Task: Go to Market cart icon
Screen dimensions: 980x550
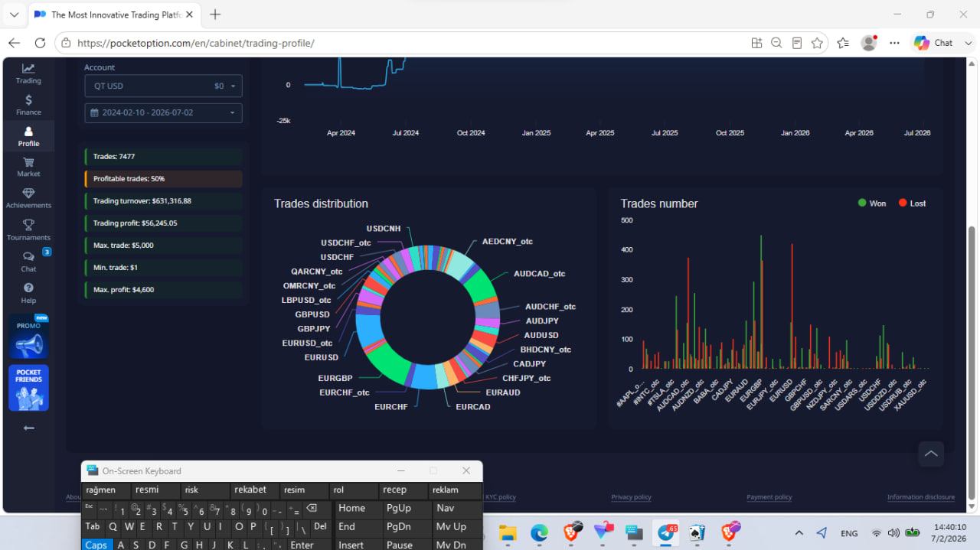Action: [28, 167]
